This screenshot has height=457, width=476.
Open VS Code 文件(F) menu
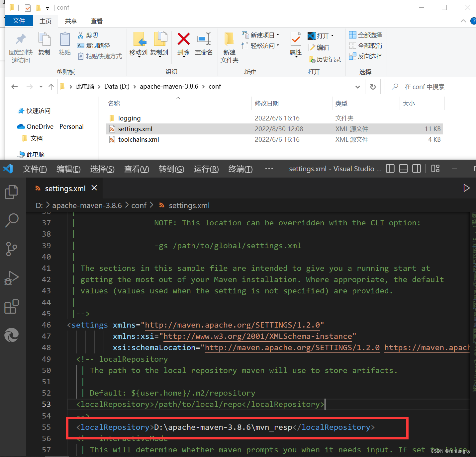pos(35,169)
